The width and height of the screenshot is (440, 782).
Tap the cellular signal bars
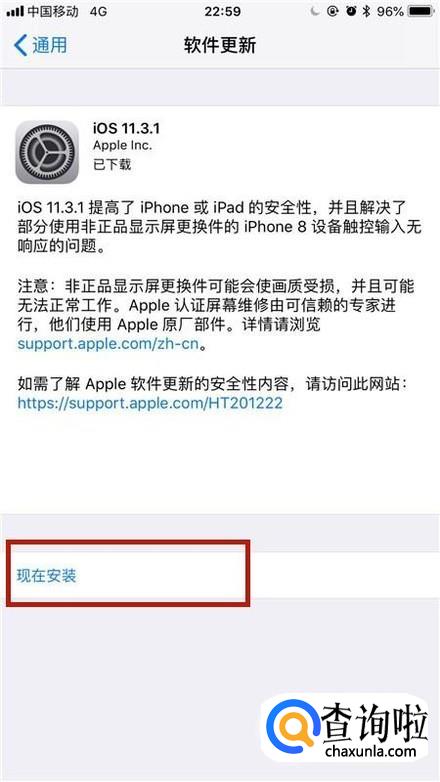[x=15, y=11]
